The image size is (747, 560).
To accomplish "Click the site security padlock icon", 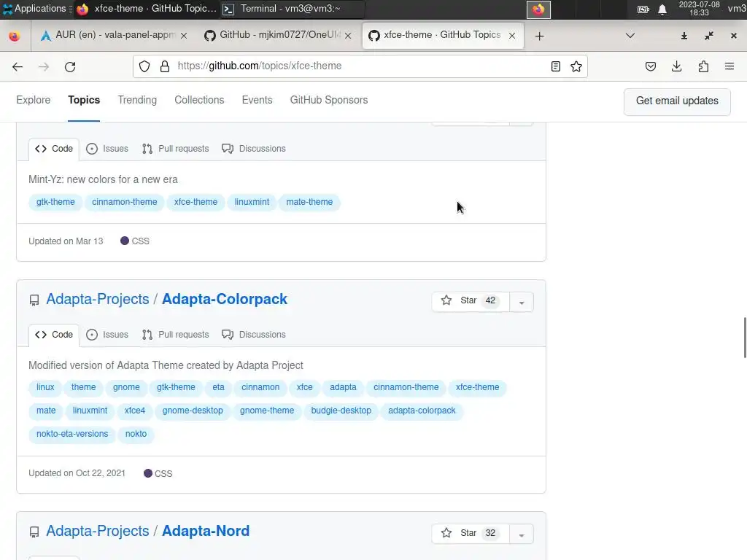I will click(165, 66).
